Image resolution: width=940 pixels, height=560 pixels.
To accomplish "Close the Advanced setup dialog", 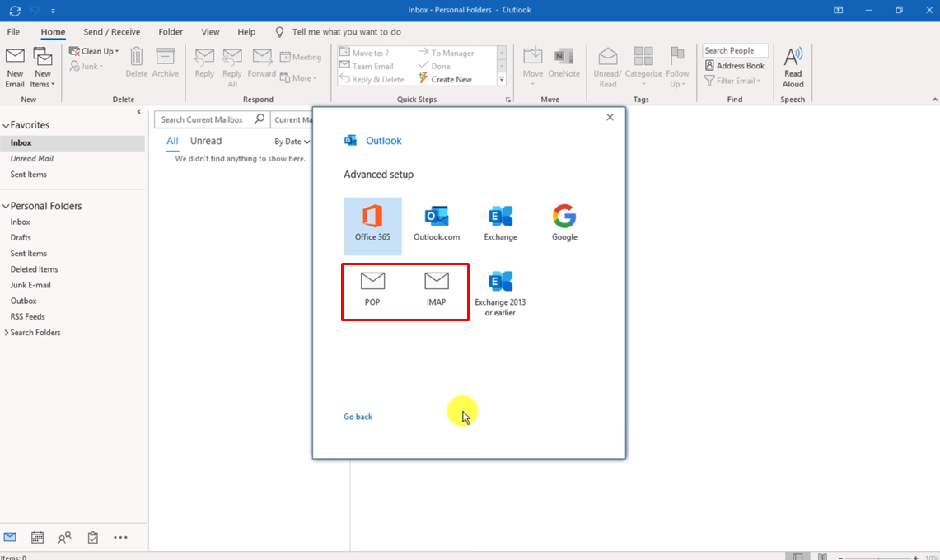I will (610, 118).
